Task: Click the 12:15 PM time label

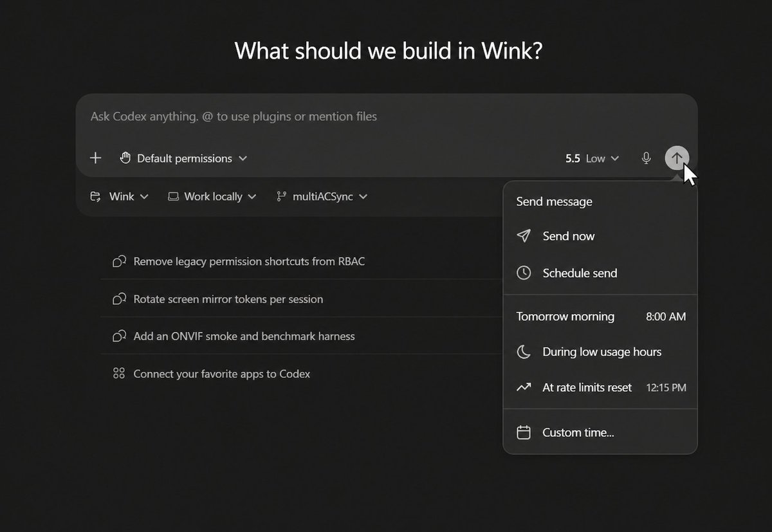Action: (x=666, y=387)
